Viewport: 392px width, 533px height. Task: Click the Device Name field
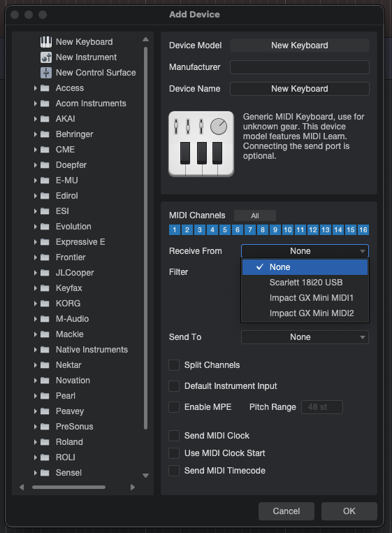pyautogui.click(x=300, y=89)
